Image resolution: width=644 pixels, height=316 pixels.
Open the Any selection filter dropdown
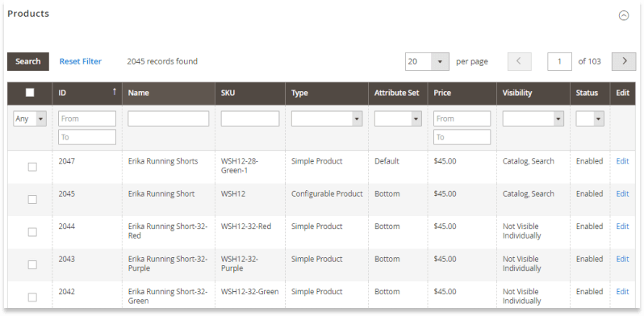pyautogui.click(x=30, y=118)
